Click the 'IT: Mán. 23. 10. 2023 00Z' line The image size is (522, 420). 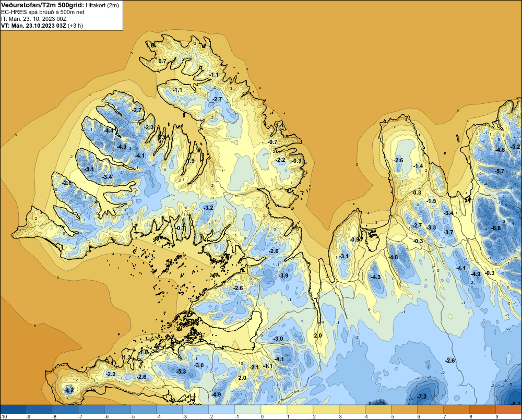click(x=33, y=19)
